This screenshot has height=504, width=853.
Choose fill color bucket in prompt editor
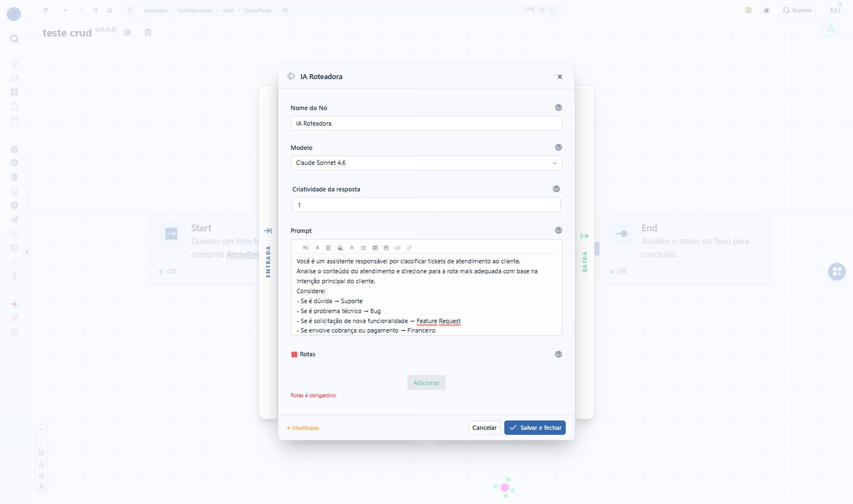click(x=340, y=248)
